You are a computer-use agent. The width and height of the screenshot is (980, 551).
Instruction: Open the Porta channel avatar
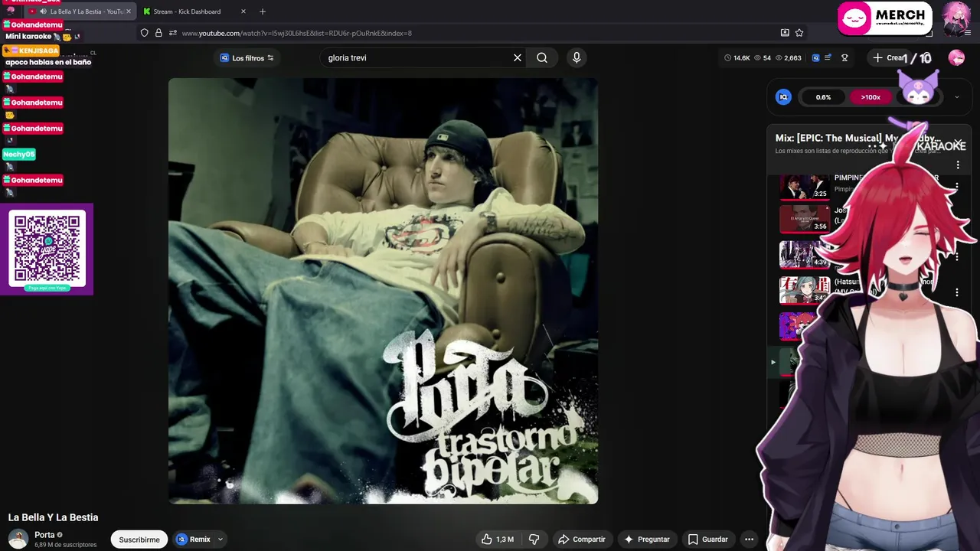pyautogui.click(x=18, y=539)
